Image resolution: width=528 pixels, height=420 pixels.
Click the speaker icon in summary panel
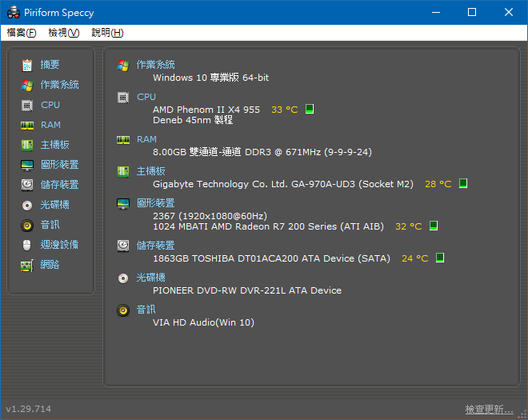123,310
